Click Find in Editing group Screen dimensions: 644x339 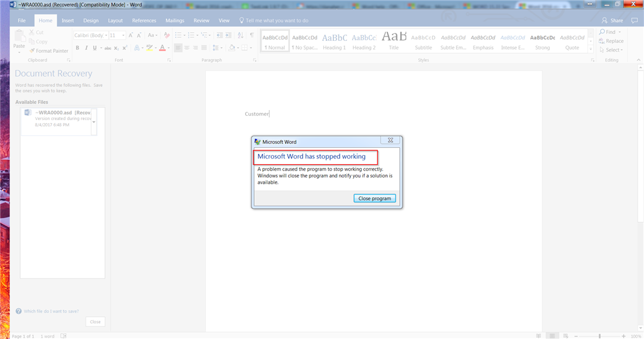coord(610,32)
